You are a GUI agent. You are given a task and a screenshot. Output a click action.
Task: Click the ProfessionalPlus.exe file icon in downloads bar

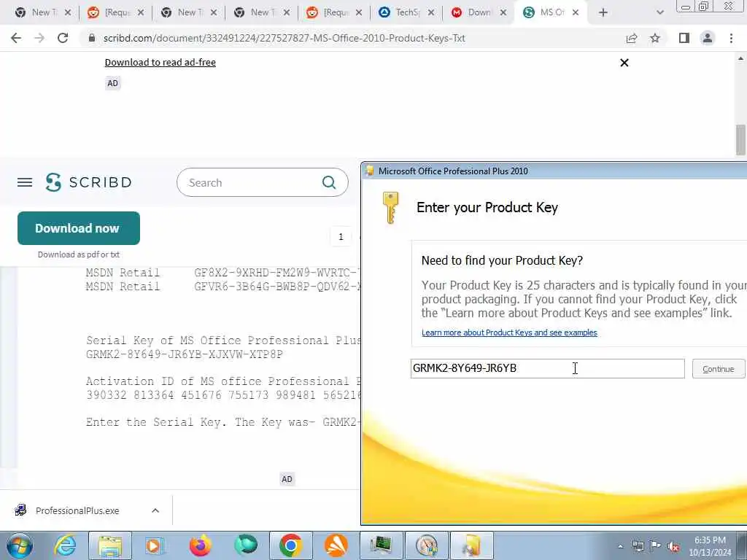point(20,510)
